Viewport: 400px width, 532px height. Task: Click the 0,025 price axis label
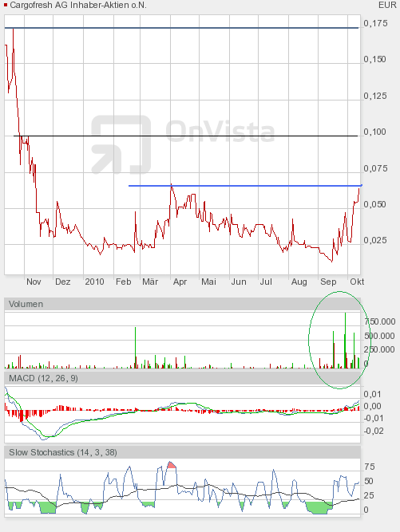(375, 240)
